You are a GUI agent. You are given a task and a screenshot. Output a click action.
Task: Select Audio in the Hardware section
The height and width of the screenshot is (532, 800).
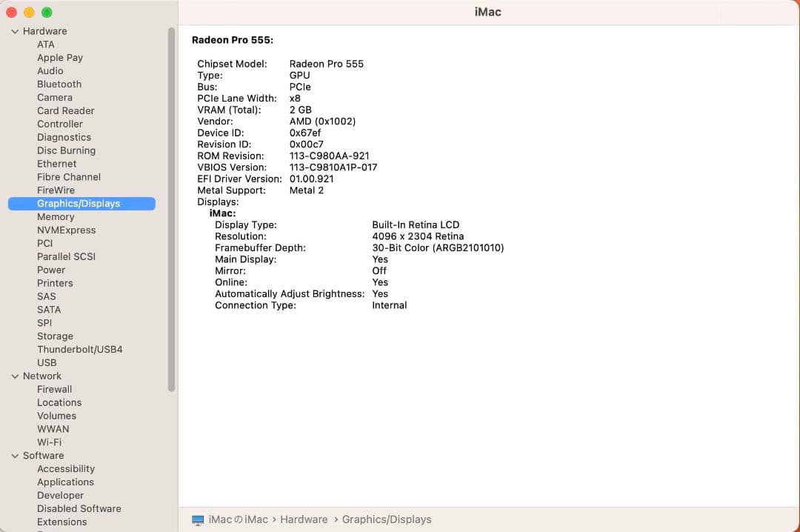[x=50, y=70]
